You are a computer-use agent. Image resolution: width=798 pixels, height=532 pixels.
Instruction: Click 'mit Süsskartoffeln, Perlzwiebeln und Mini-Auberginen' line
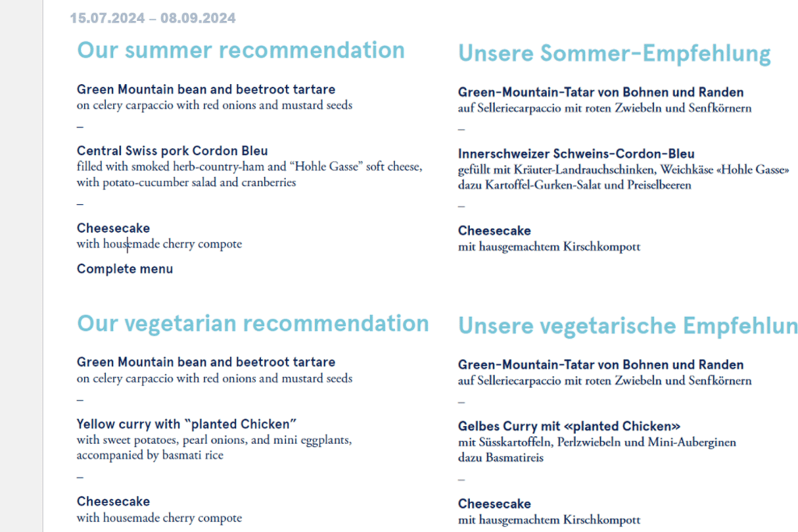click(597, 442)
